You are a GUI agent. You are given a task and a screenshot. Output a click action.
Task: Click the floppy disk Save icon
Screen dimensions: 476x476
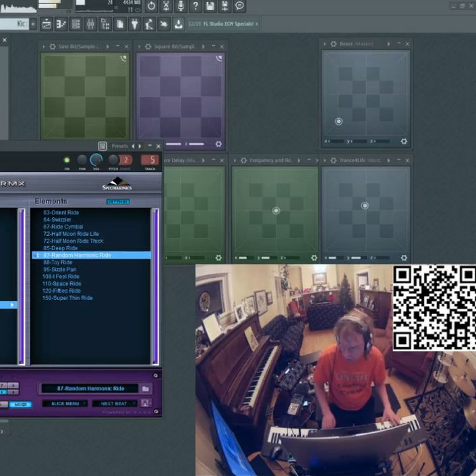pyautogui.click(x=210, y=5)
